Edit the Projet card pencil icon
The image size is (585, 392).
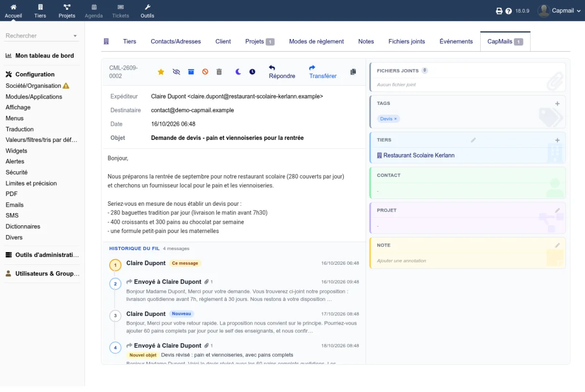click(x=557, y=210)
